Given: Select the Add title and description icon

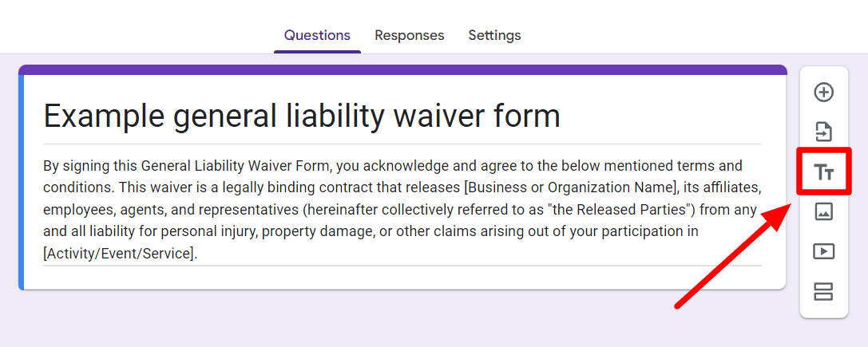Looking at the screenshot, I should [x=824, y=172].
